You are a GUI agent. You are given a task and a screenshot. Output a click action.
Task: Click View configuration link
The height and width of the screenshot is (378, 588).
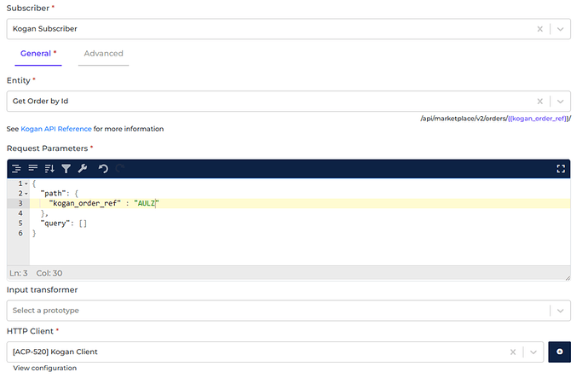44,368
